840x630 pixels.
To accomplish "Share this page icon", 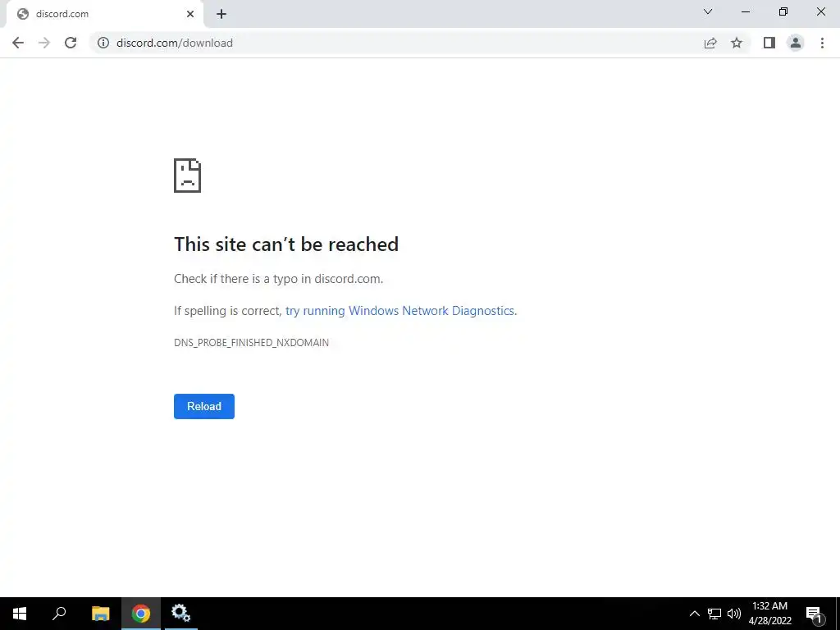I will click(710, 43).
